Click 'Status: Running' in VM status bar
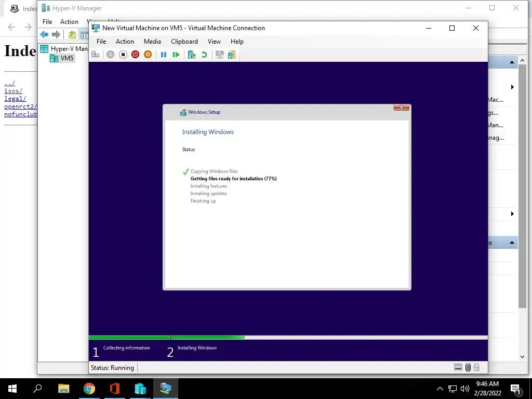 [x=112, y=367]
